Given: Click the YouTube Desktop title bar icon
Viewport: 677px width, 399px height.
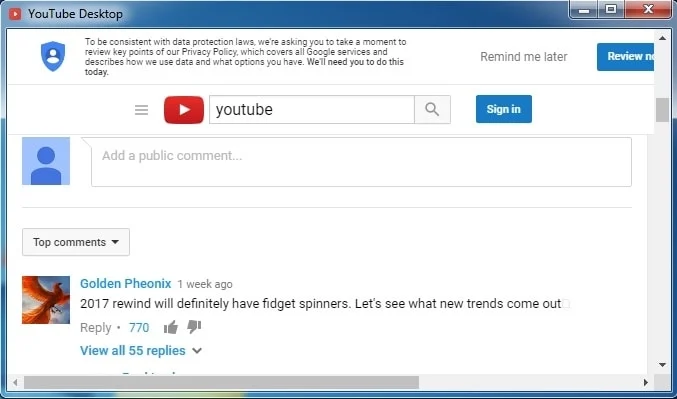Looking at the screenshot, I should point(15,14).
